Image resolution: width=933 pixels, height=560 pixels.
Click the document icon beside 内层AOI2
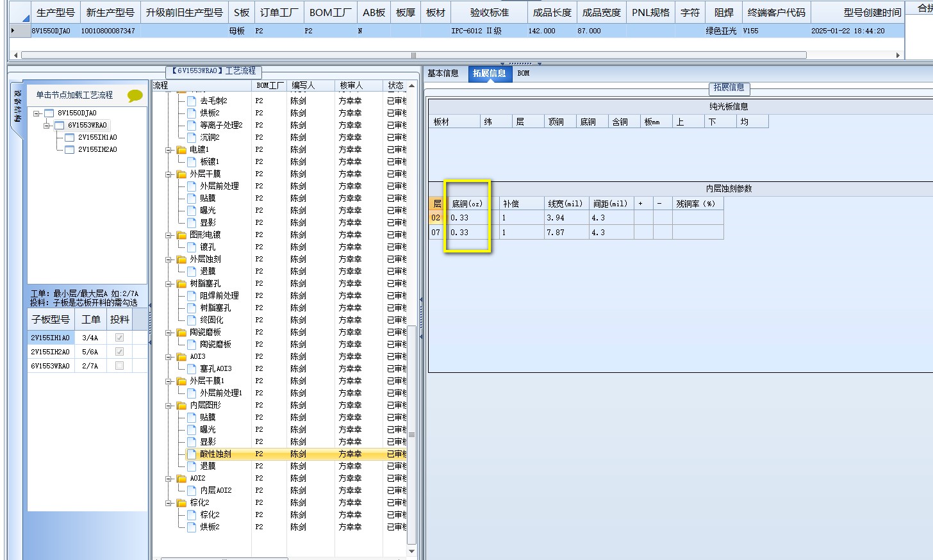coord(192,490)
